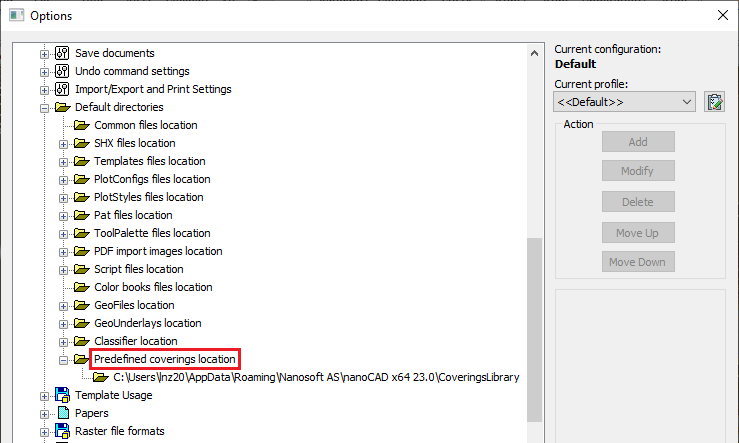Click the Raster file formats icon
This screenshot has width=739, height=443.
click(x=62, y=431)
